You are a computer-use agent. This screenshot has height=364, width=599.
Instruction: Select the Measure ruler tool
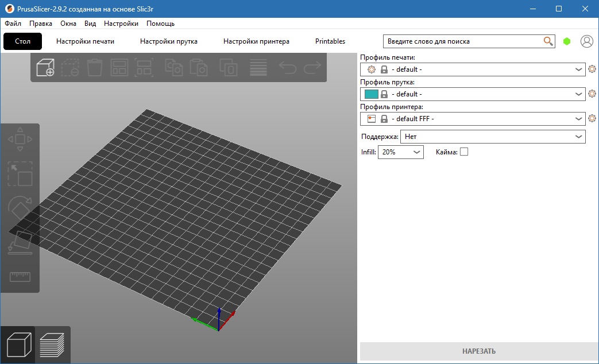tap(20, 277)
